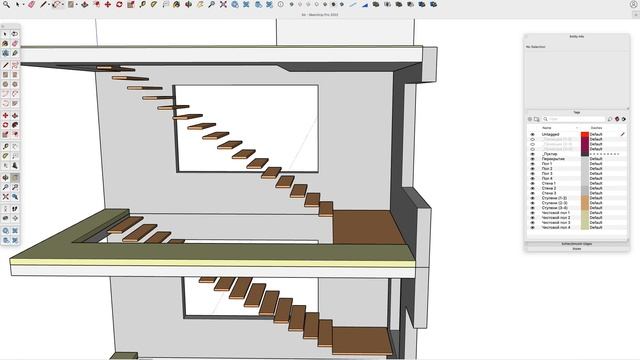Screen dimensions: 640x360
Task: Choose Paint Bucket tool in top toolbar
Action: [x=176, y=4]
